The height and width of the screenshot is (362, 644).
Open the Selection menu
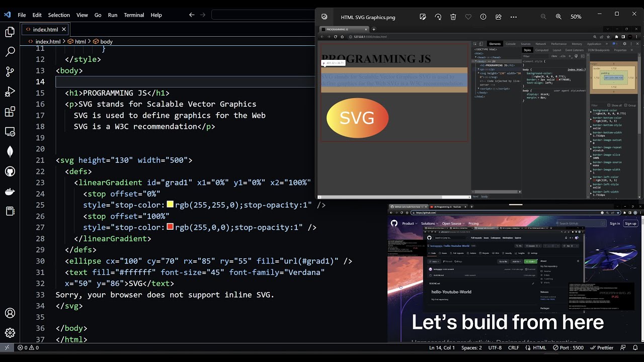59,15
